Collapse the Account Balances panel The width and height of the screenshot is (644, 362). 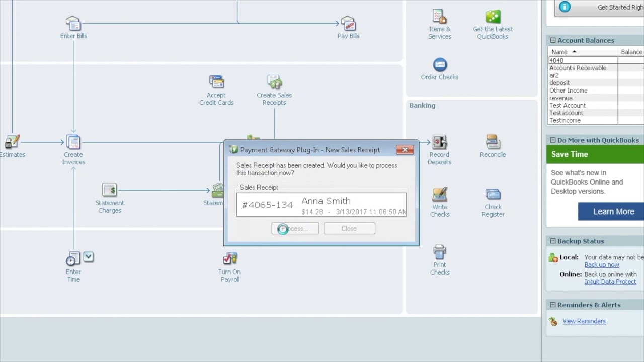553,40
